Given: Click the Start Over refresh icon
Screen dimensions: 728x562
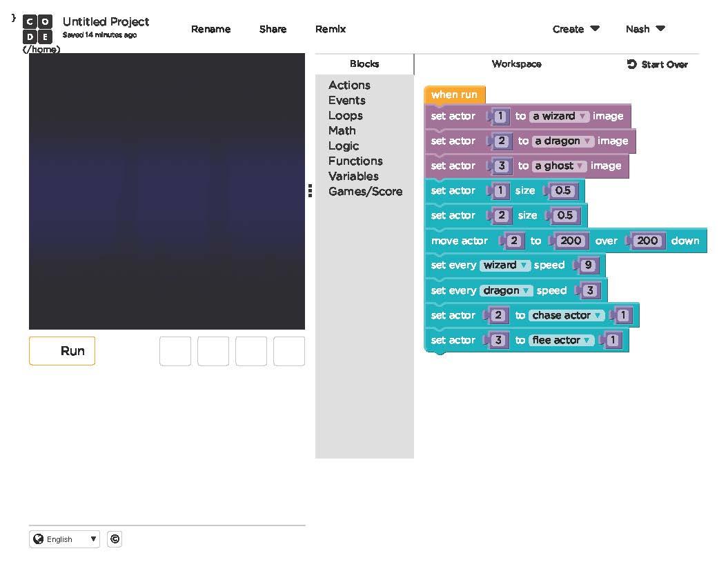Looking at the screenshot, I should pos(630,64).
